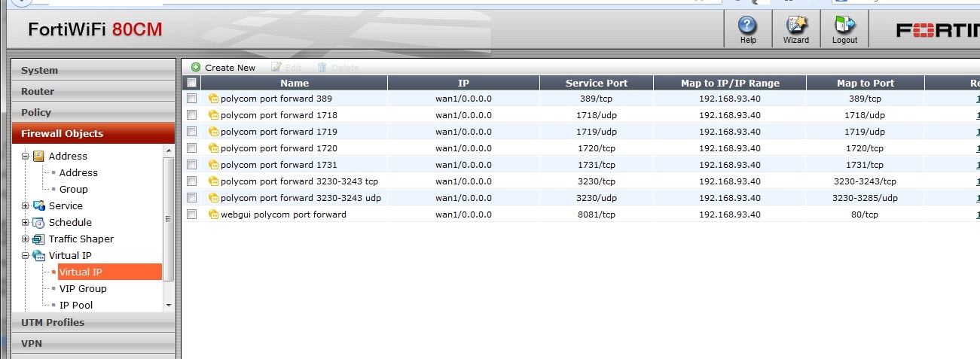Select VIP Group in the sidebar tree

[x=83, y=289]
